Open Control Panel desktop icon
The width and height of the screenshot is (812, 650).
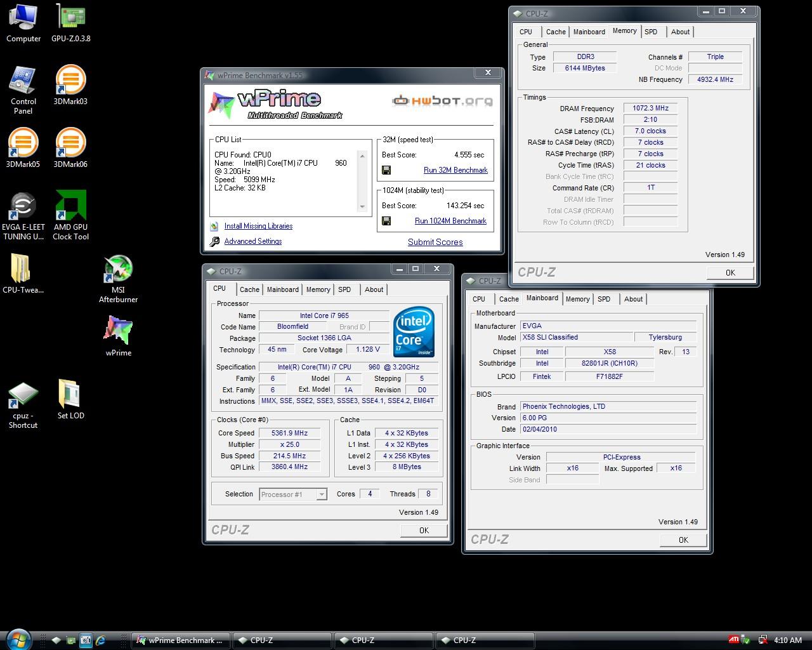(x=23, y=90)
